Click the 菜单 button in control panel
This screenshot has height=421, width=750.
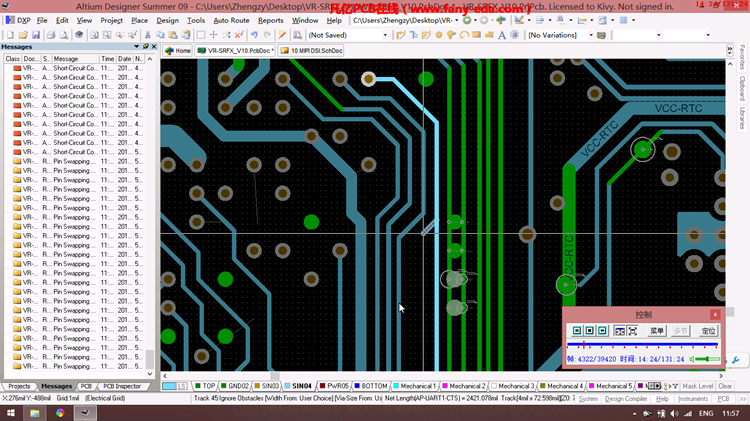tap(657, 330)
